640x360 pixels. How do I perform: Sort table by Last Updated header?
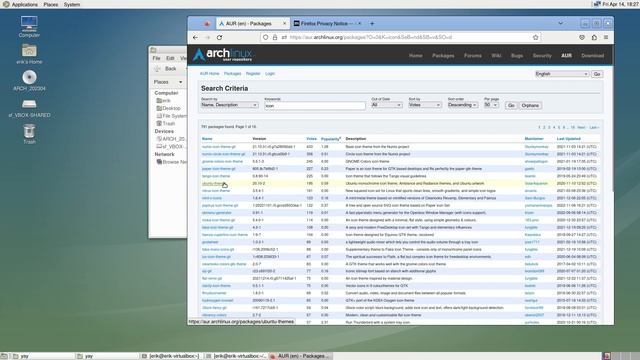pos(569,139)
